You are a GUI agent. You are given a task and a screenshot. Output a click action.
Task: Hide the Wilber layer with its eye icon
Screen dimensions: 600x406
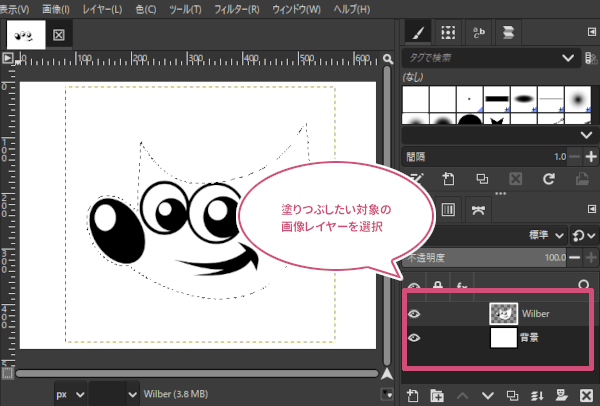[x=414, y=313]
